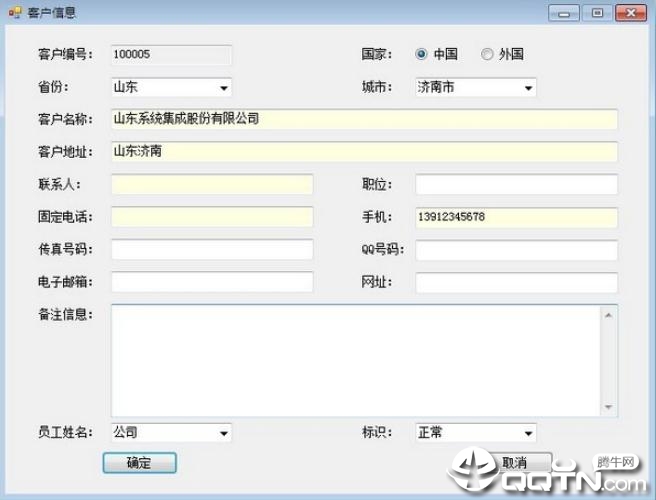Click the 客户地址 text field

[x=364, y=151]
